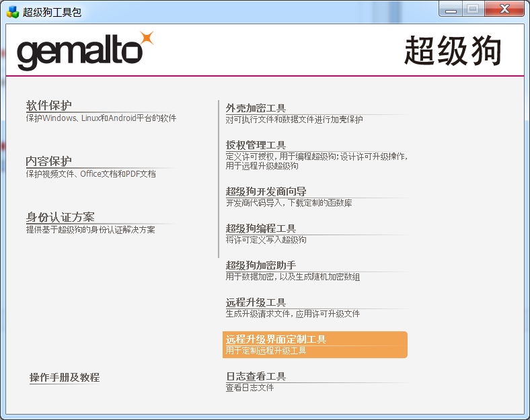Click description 提供基于超级狗的身份认证解决方案
Image resolution: width=530 pixels, height=420 pixels.
(91, 230)
